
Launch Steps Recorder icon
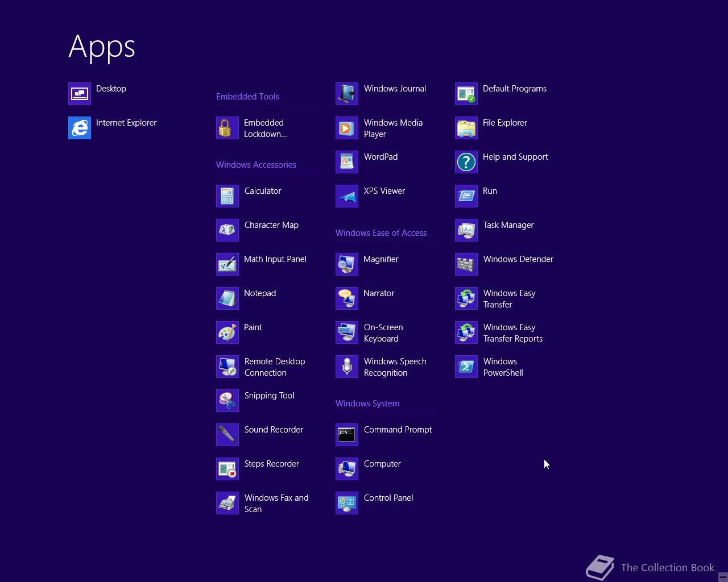(x=227, y=469)
